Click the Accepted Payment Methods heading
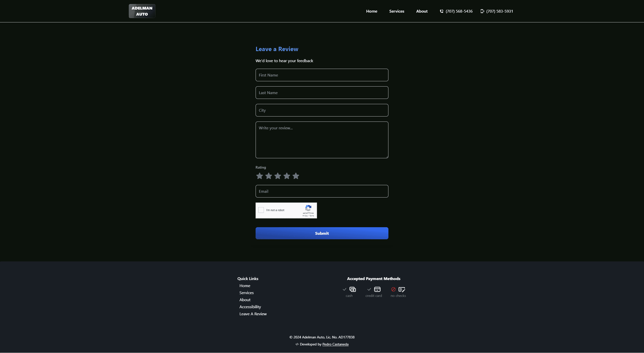The image size is (644, 353). tap(374, 279)
